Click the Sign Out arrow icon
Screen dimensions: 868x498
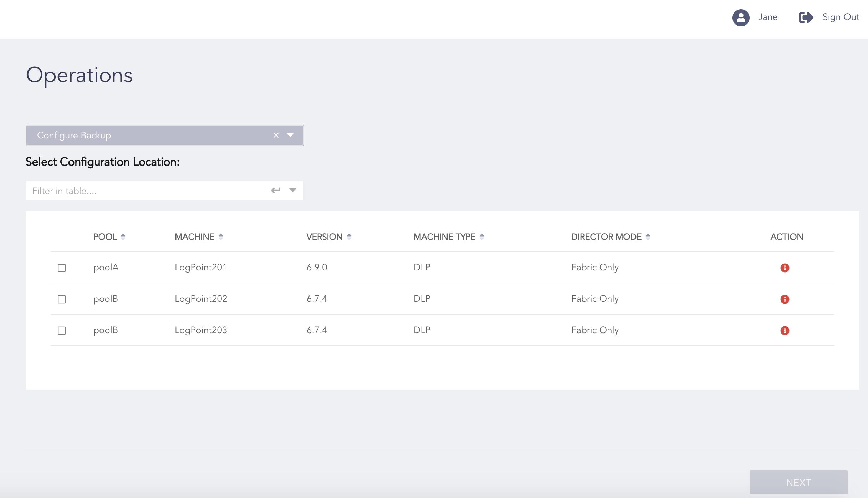click(x=806, y=17)
